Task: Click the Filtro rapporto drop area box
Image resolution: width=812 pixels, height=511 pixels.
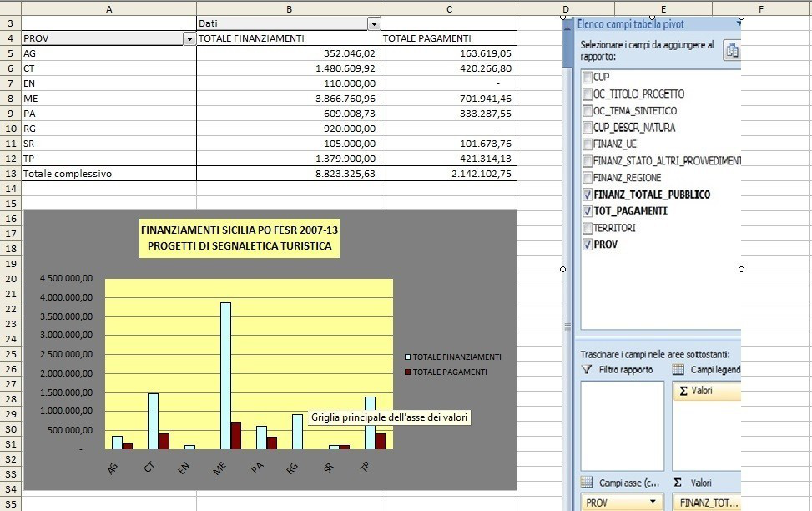Action: [x=622, y=426]
